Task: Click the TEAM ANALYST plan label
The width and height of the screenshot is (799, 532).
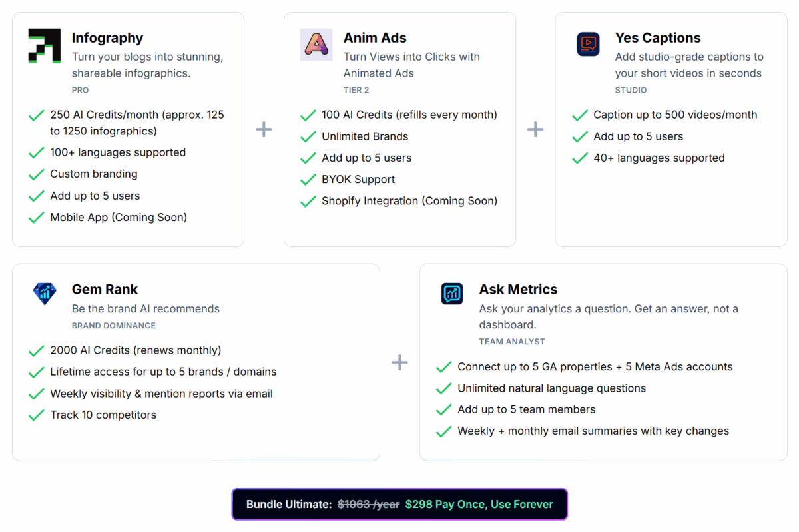Action: [x=511, y=342]
